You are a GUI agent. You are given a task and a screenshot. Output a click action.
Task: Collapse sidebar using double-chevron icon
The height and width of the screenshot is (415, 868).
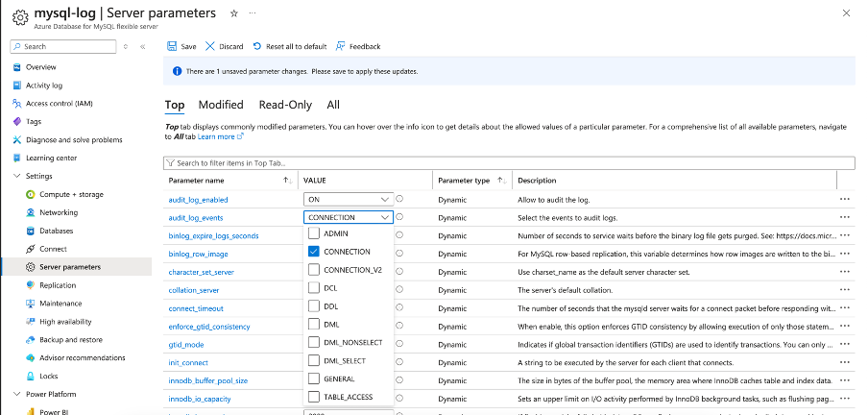coord(142,46)
